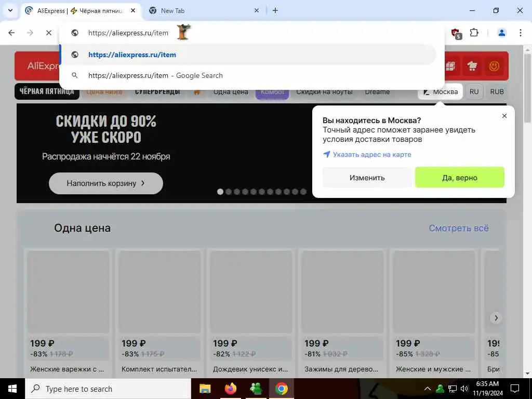Stop loading the page with X button
This screenshot has width=532, height=399.
coord(49,33)
